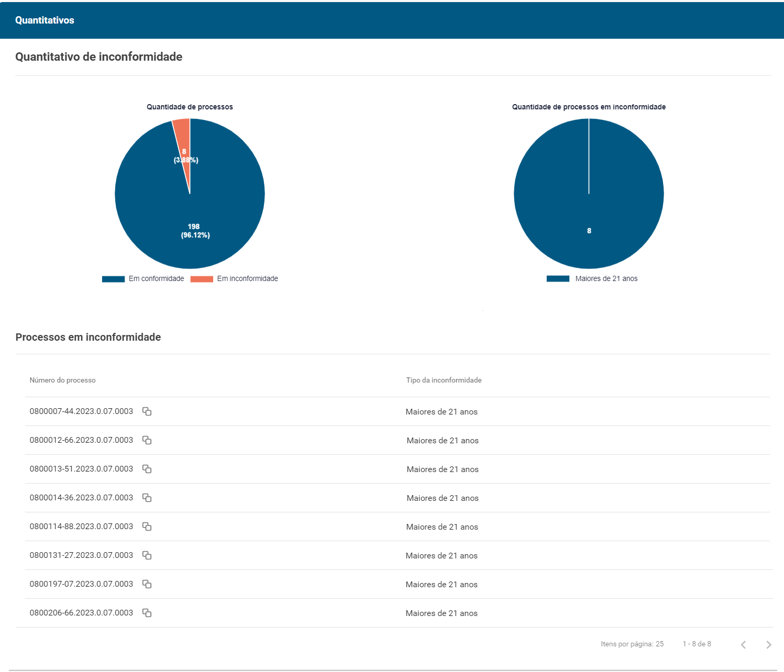Click 'Quantidade de processos em inconformidade' chart title
784x672 pixels.
point(589,107)
